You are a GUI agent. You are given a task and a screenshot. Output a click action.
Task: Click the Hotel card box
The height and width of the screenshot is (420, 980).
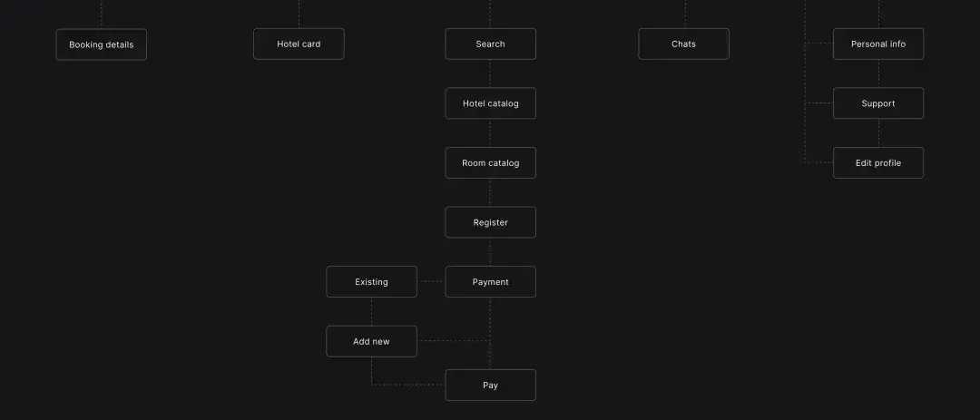[299, 44]
